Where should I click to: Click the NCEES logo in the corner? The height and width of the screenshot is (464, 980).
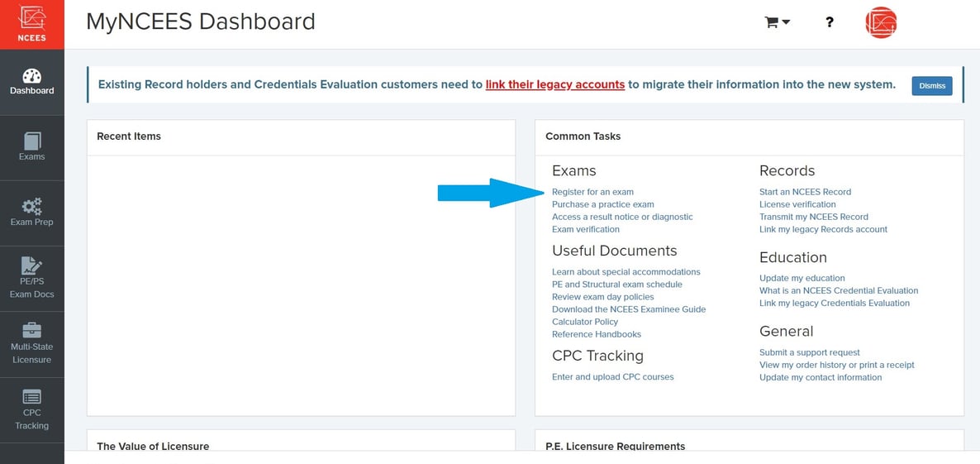(31, 24)
